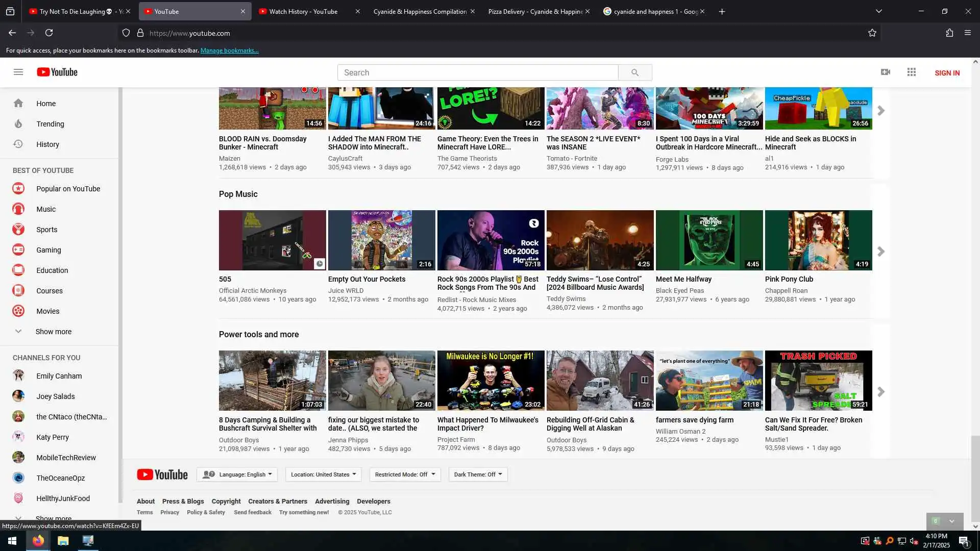This screenshot has width=980, height=551.
Task: Click the create video camera icon
Action: pyautogui.click(x=886, y=72)
